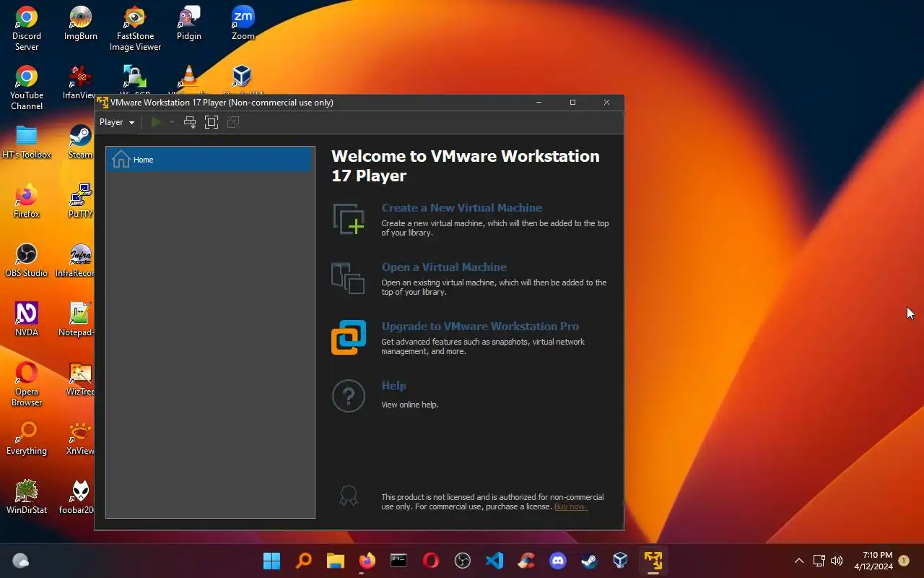Click the Open a Virtual Machine link
This screenshot has width=924, height=578.
pyautogui.click(x=444, y=267)
